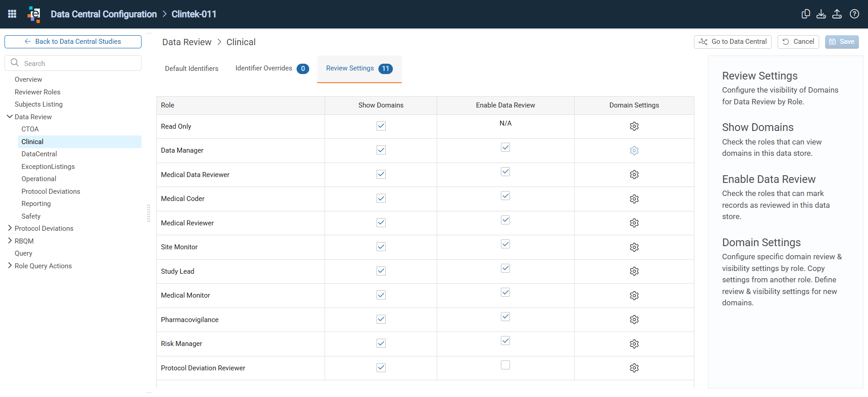This screenshot has height=397, width=868.
Task: Open Domain Settings gear for Study Lead
Action: (x=634, y=271)
